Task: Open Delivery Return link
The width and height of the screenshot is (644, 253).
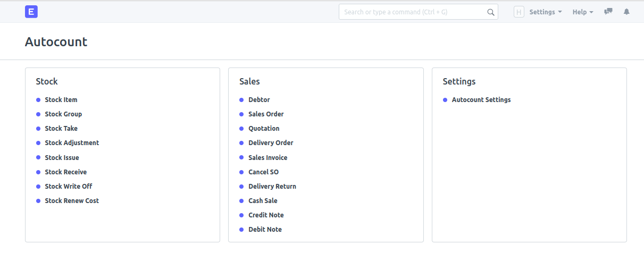Action: (x=272, y=187)
